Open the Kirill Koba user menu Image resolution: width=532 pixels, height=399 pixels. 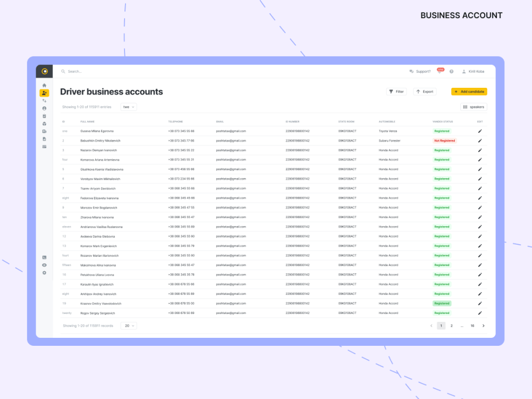473,72
